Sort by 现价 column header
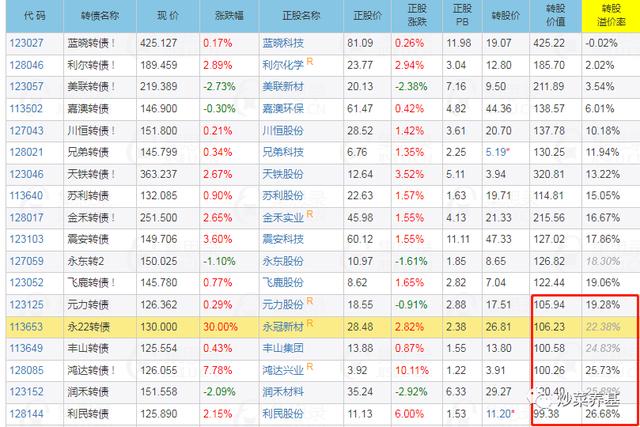 coord(168,16)
